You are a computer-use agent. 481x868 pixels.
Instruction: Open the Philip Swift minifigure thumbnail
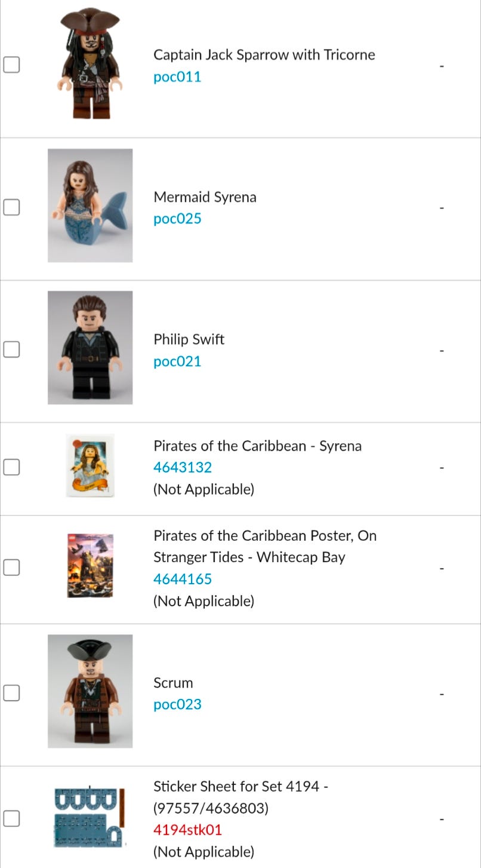[x=90, y=348]
